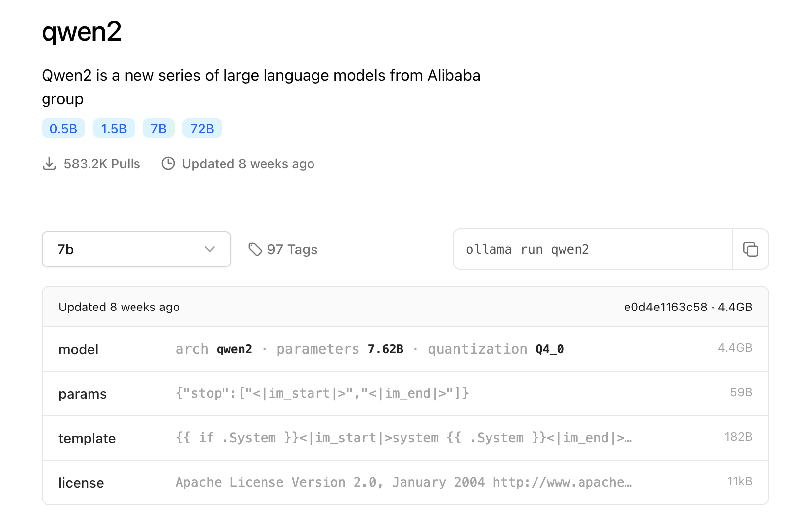
Task: Open the license file row
Action: click(405, 483)
